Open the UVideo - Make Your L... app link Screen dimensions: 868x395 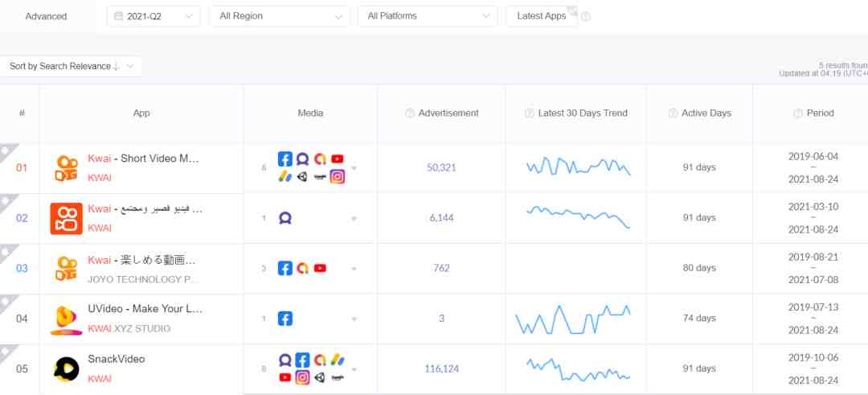(145, 309)
